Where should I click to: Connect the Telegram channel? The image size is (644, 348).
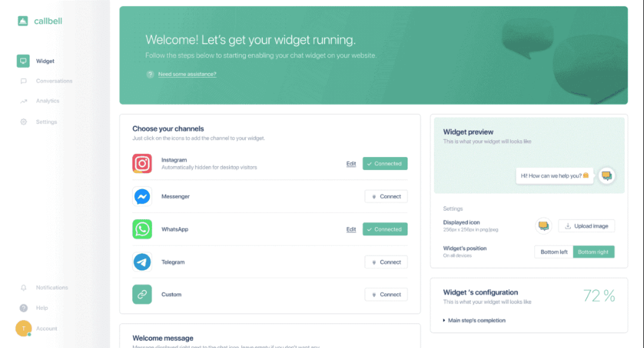pos(386,261)
